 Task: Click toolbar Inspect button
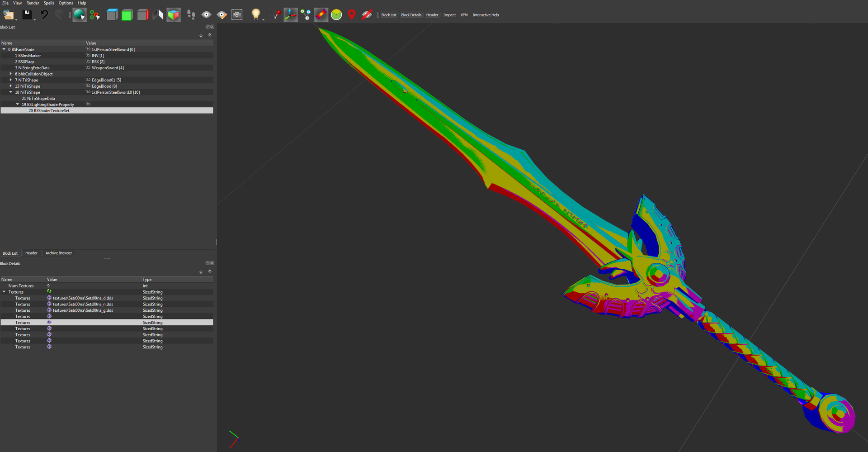pos(449,15)
